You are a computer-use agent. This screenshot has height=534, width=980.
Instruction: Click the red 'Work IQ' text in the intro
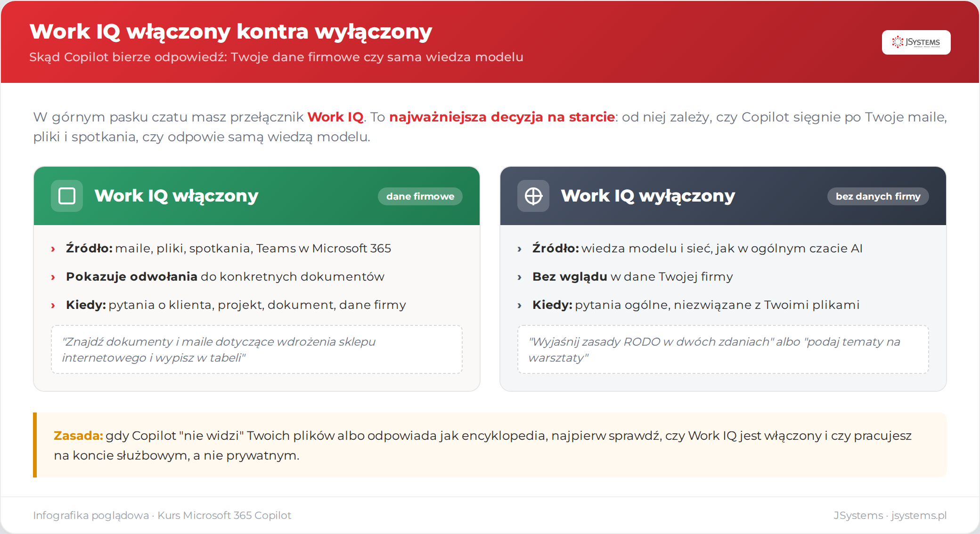(x=335, y=117)
